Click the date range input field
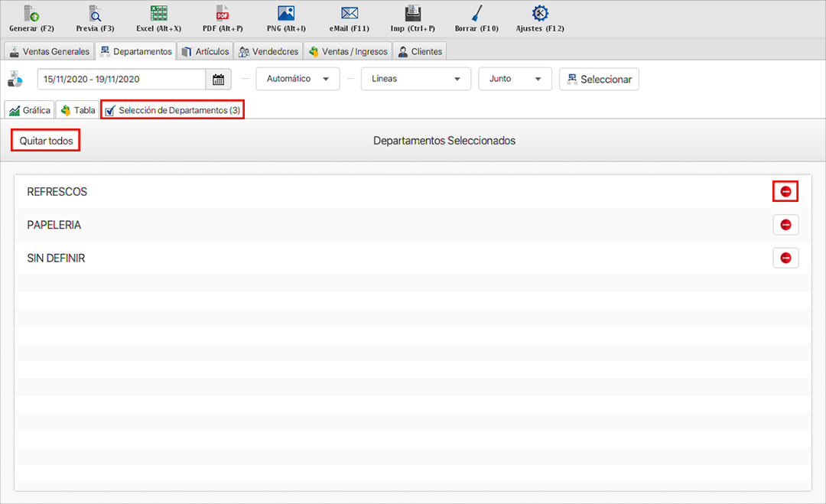The height and width of the screenshot is (504, 826). click(x=121, y=79)
